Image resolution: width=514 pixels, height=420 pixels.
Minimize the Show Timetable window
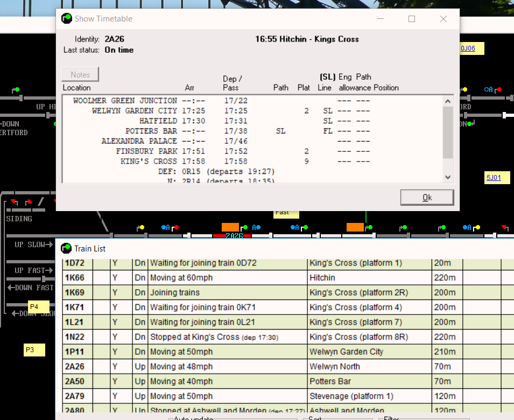[x=381, y=19]
